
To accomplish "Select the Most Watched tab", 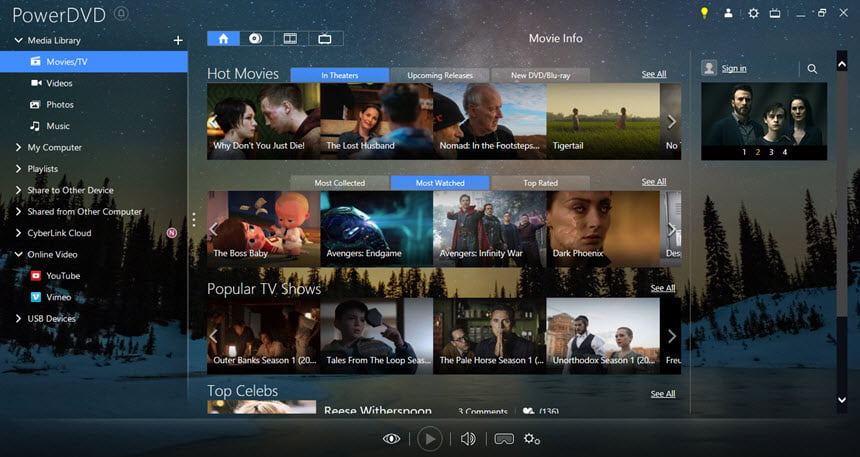I will pyautogui.click(x=440, y=183).
